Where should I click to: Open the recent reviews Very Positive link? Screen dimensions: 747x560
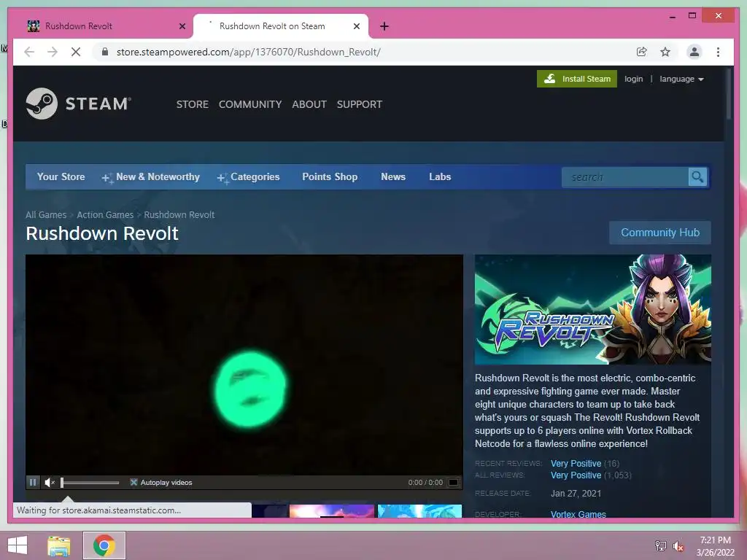click(576, 463)
